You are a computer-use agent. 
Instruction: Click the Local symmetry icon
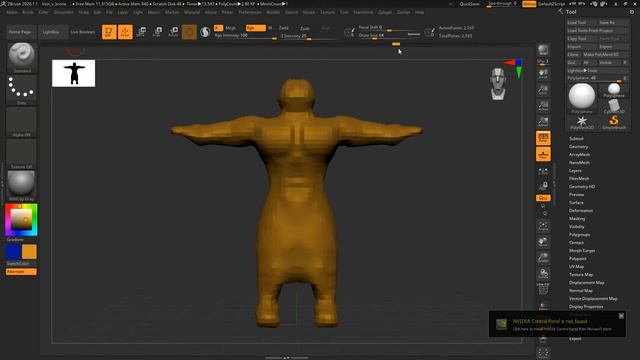pos(543,171)
